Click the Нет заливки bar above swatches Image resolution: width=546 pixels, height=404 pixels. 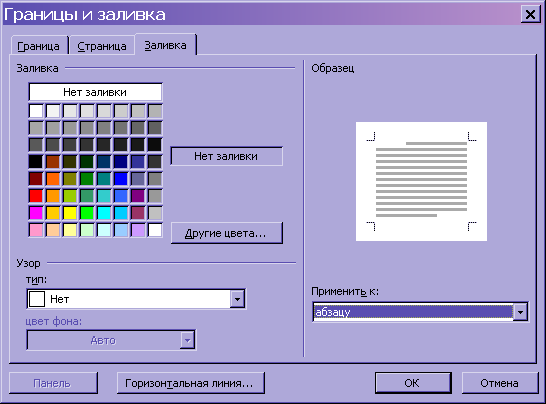click(x=95, y=92)
